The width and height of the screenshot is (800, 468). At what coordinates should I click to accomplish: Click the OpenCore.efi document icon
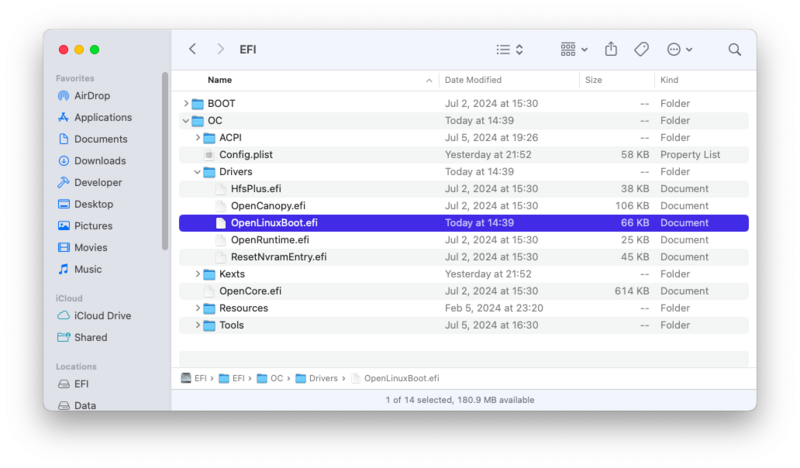coord(209,291)
